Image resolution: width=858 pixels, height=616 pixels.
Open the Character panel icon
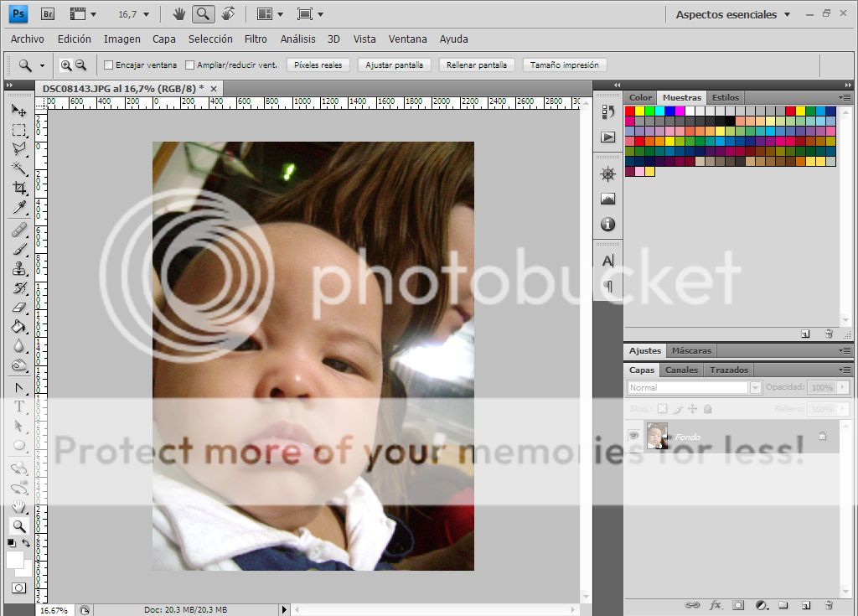pos(608,261)
